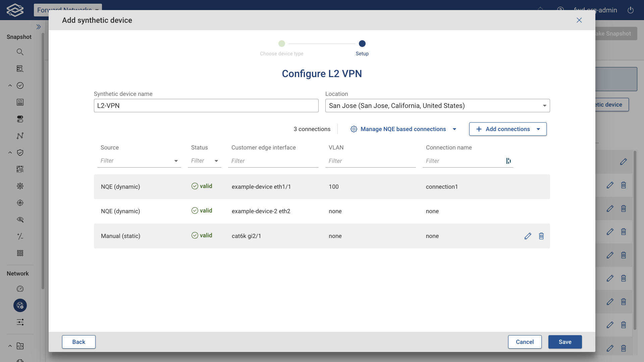The image size is (644, 362).
Task: Click the apps grid icon in the sidebar
Action: [x=20, y=253]
